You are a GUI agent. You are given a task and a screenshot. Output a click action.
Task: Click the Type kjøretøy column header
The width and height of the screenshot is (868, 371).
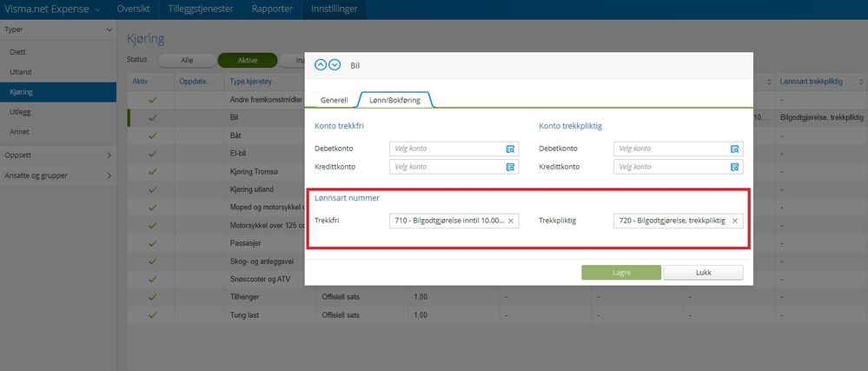click(250, 82)
